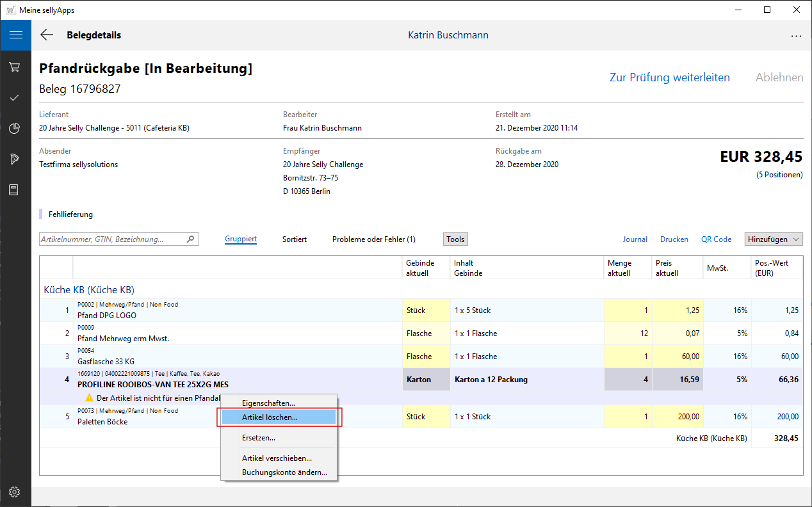Show Probleme oder Fehler list
Viewport: 812px width, 507px height.
pyautogui.click(x=373, y=239)
